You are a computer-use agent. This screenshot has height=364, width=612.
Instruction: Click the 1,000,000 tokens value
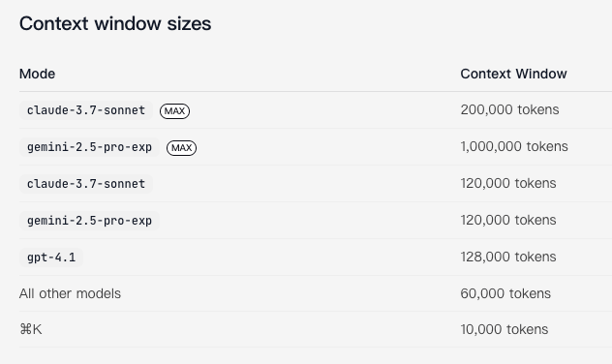[x=514, y=146]
